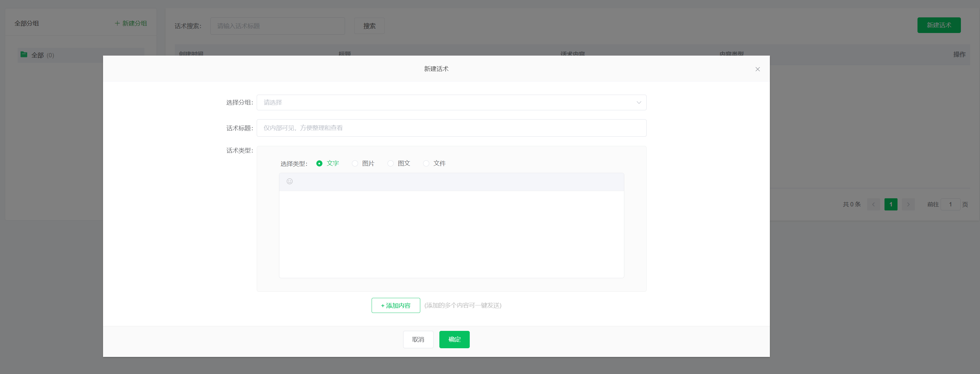Choose the 图文 radio option
This screenshot has height=374, width=980.
pyautogui.click(x=390, y=163)
